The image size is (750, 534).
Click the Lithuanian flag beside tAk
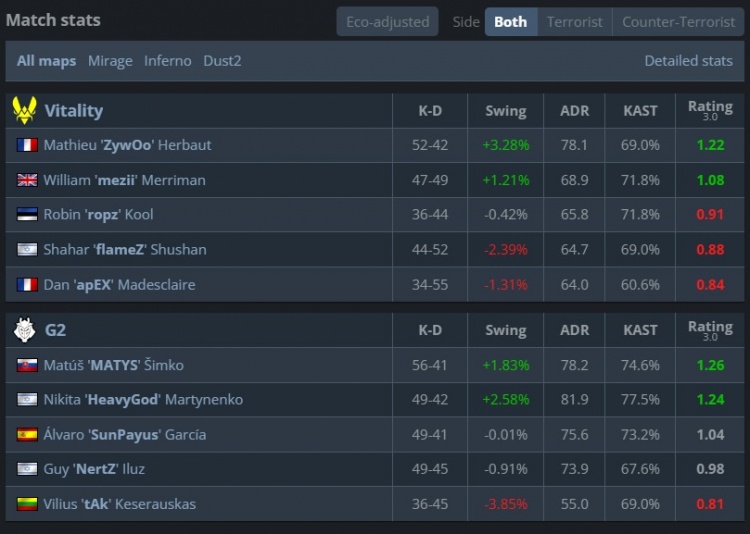pyautogui.click(x=27, y=504)
